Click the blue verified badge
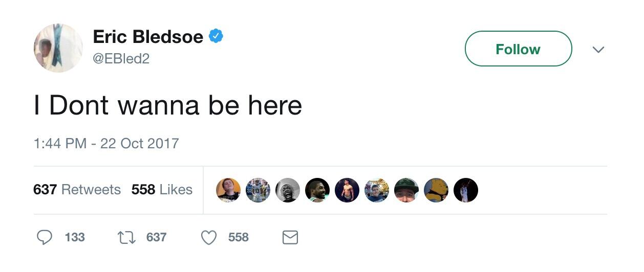 coord(217,36)
